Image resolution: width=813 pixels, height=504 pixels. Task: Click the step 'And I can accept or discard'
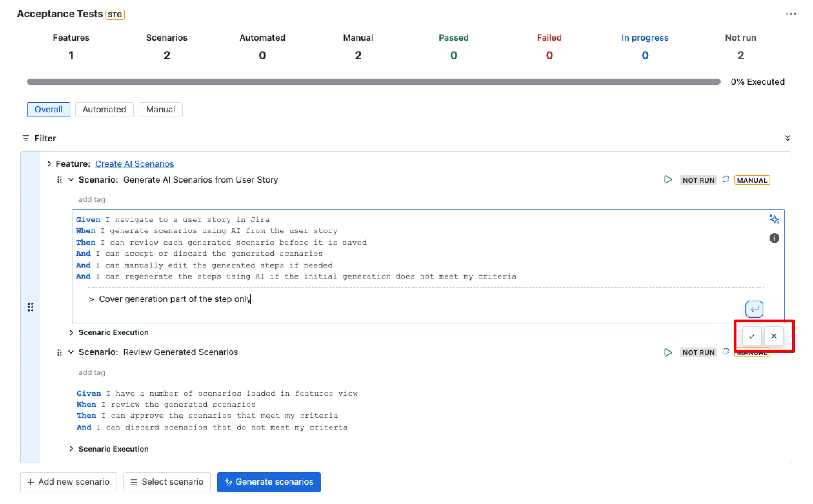[x=199, y=253]
